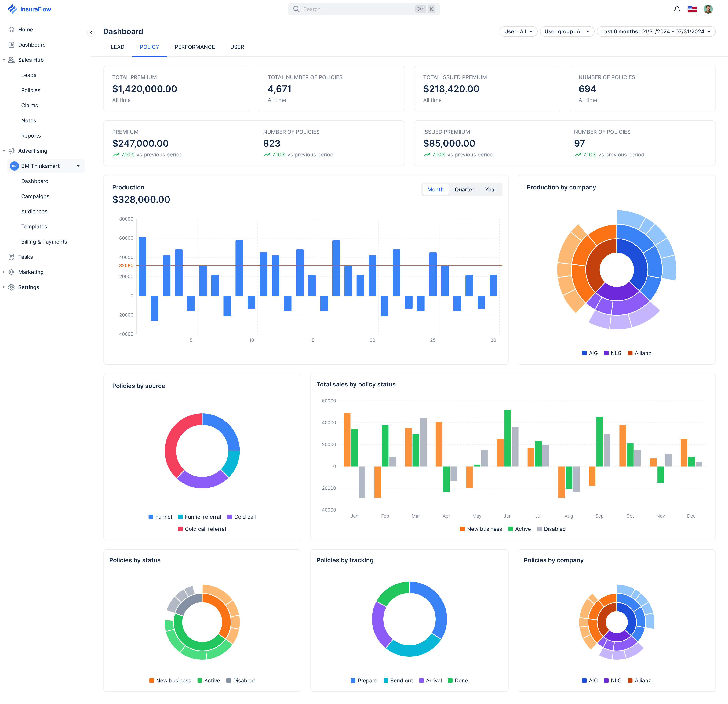Click the Dashboard chart icon in sidebar

[x=12, y=45]
